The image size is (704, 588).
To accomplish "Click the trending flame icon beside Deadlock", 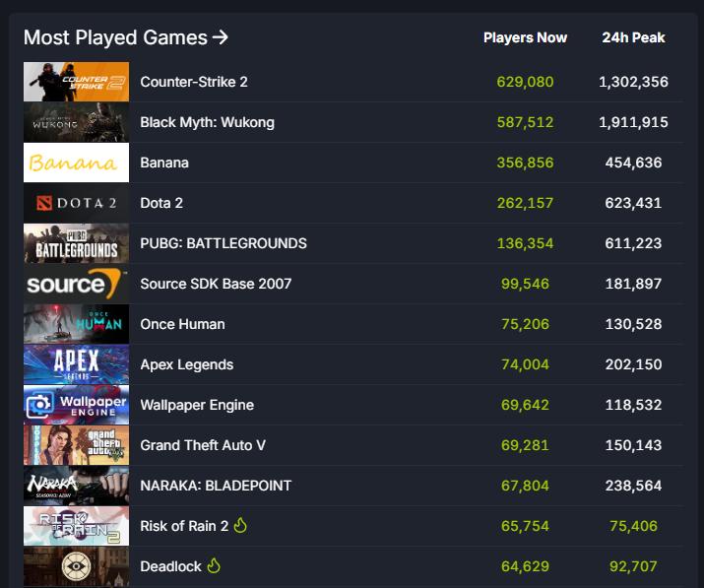I will (214, 565).
